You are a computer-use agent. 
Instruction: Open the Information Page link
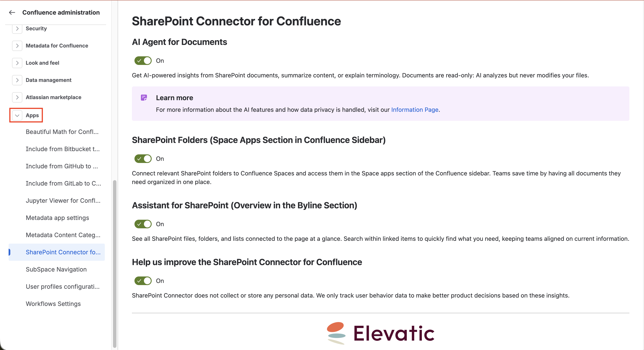[415, 110]
